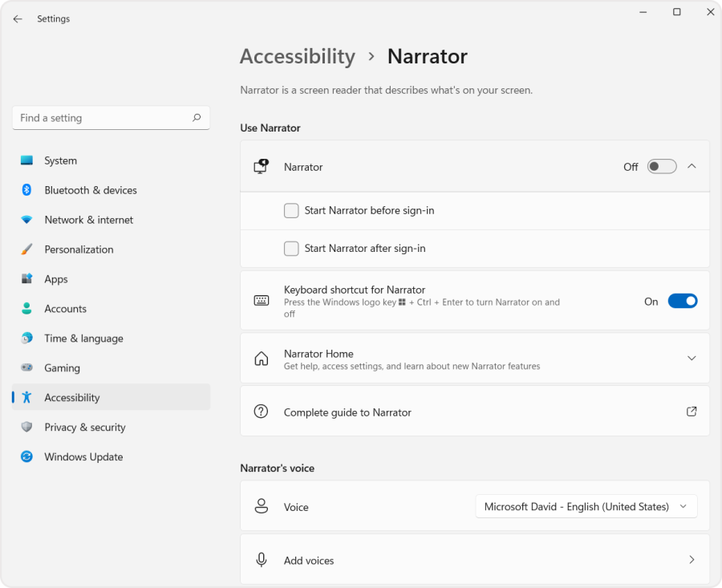Check Start Narrator after sign-in

pyautogui.click(x=291, y=248)
